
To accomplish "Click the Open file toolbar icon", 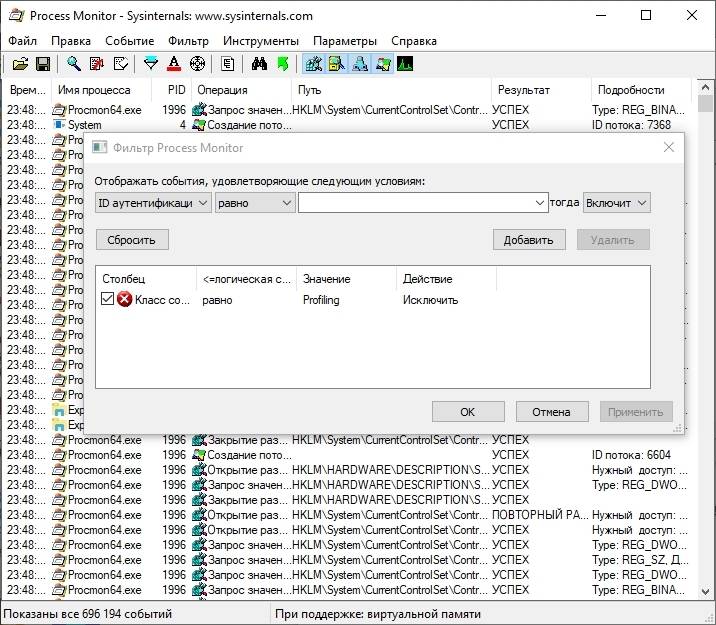I will point(20,64).
